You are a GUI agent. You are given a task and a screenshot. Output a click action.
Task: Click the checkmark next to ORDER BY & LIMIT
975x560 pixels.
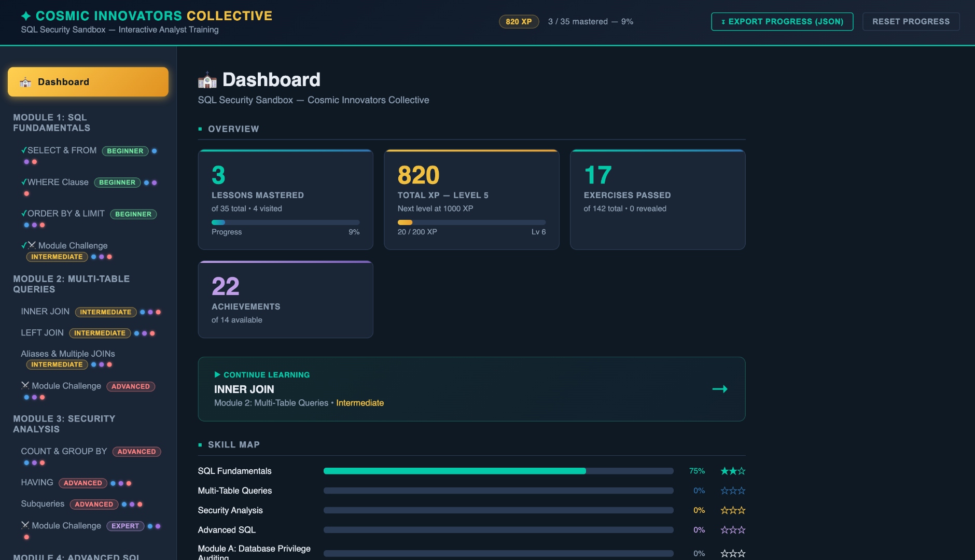coord(24,214)
